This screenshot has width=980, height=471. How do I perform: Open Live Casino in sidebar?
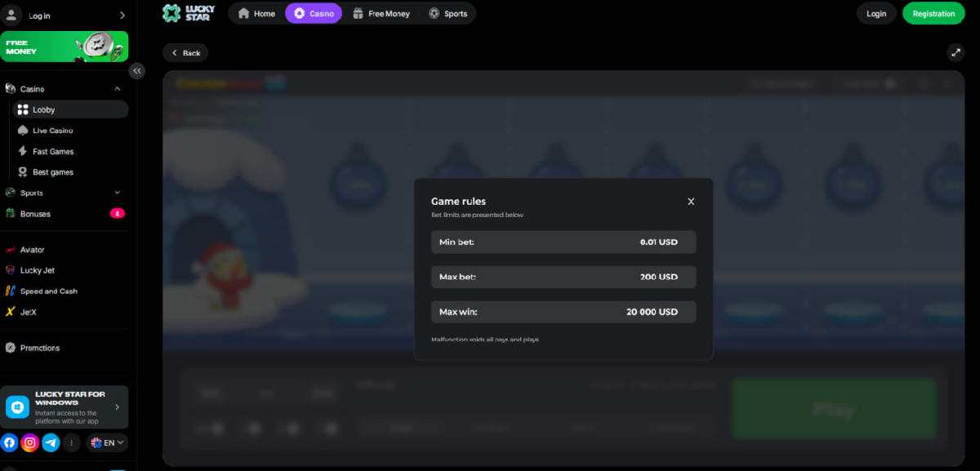point(52,131)
